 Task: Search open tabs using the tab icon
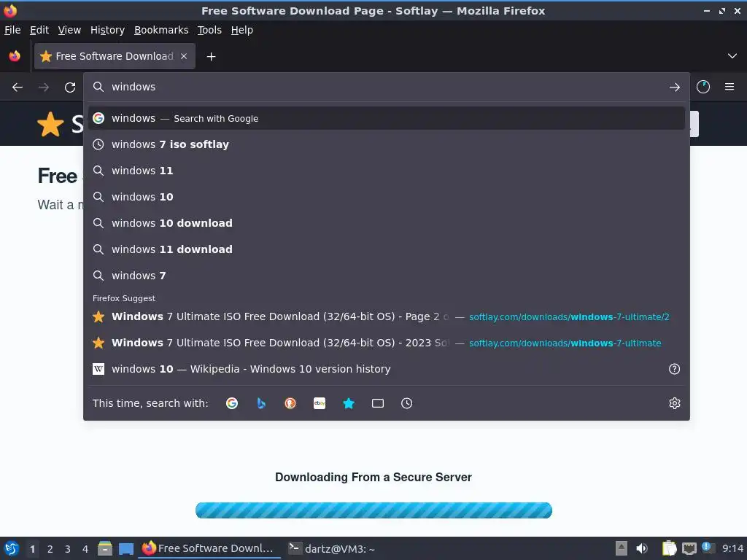click(x=378, y=403)
